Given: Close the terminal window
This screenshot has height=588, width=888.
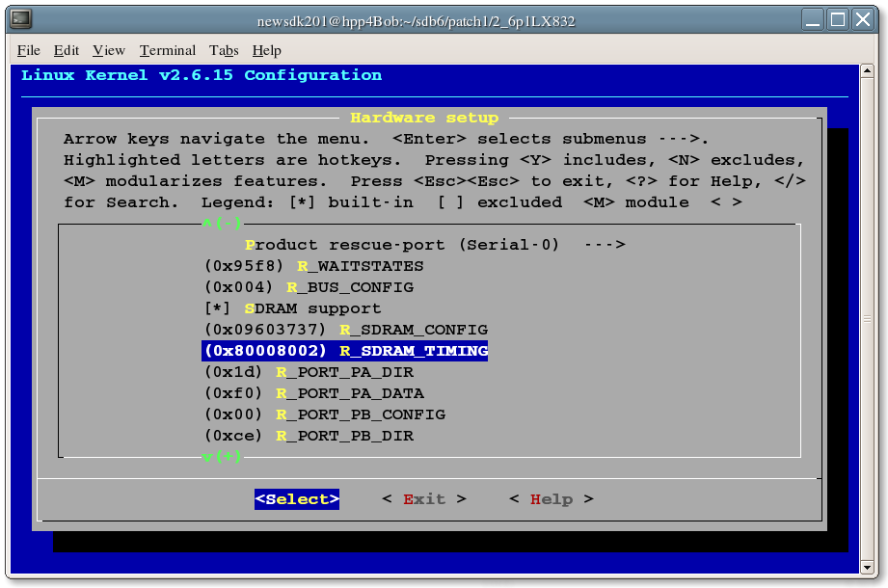Looking at the screenshot, I should pos(863,20).
